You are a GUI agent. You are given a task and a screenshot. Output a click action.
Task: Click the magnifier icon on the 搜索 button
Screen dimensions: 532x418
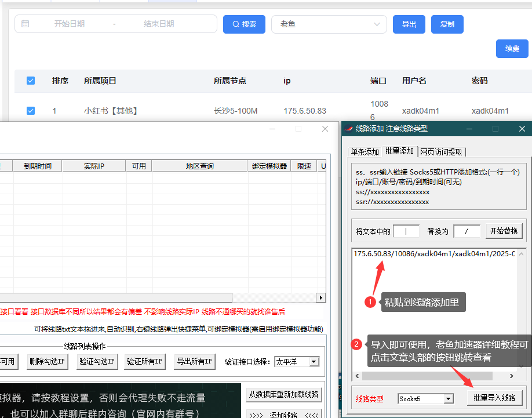pyautogui.click(x=236, y=24)
